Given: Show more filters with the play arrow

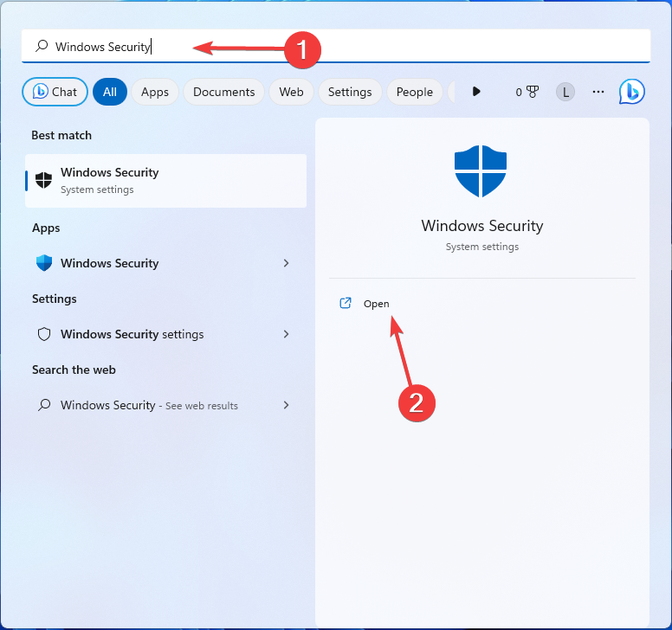Looking at the screenshot, I should [x=476, y=91].
